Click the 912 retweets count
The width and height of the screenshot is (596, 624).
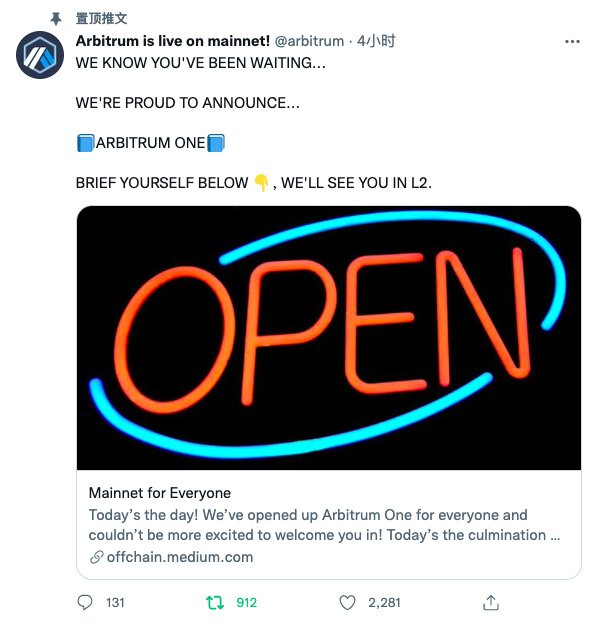(x=247, y=603)
